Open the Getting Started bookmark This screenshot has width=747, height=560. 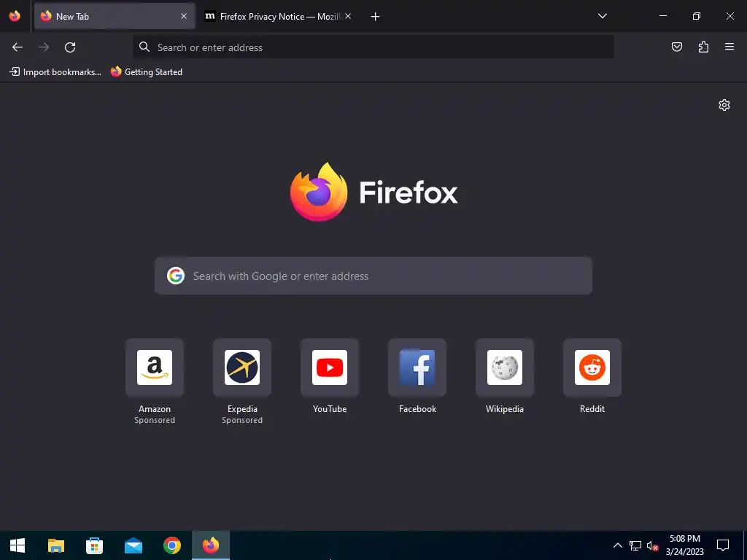pos(147,72)
